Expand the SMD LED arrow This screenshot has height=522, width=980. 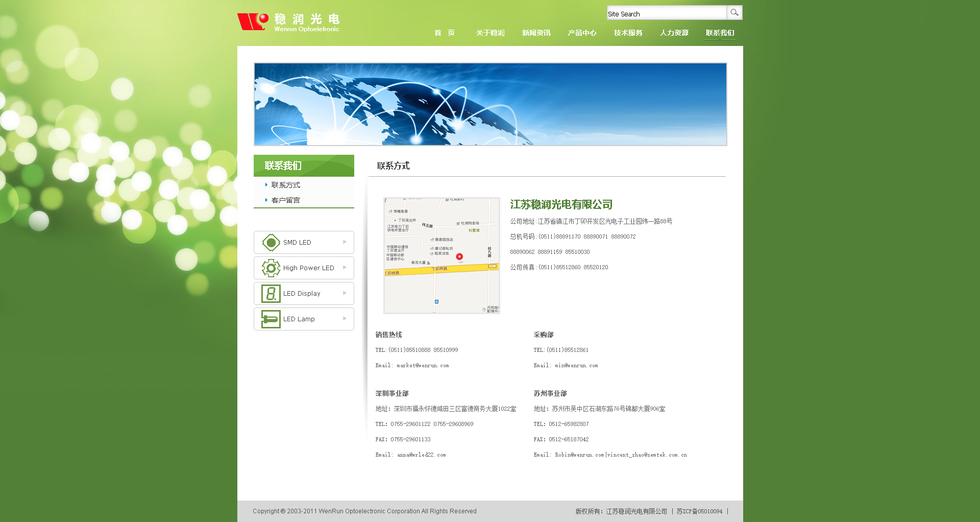pos(345,242)
